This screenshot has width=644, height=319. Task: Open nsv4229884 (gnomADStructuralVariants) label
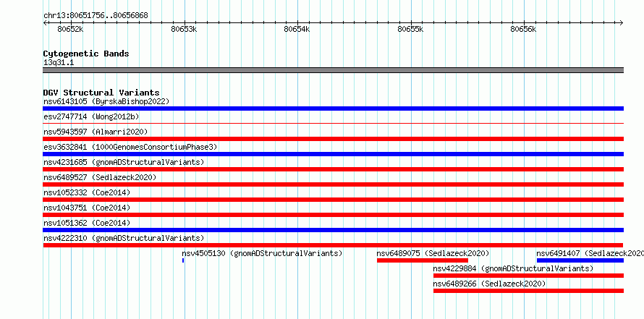(514, 268)
